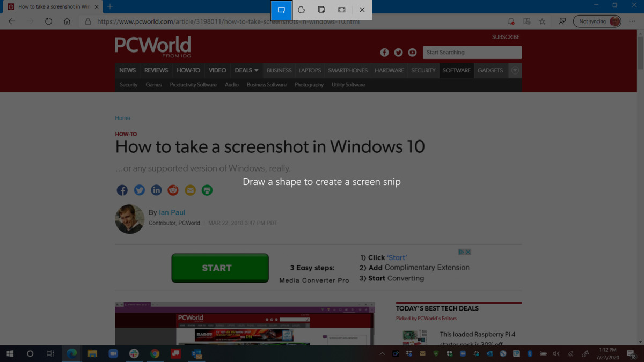Expand hidden icons in the system tray
The height and width of the screenshot is (362, 644).
382,354
